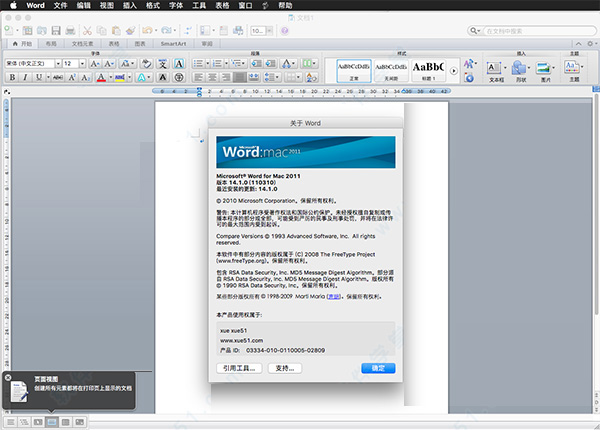This screenshot has height=430, width=600.
Task: Open the font size dropdown
Action: pos(82,64)
